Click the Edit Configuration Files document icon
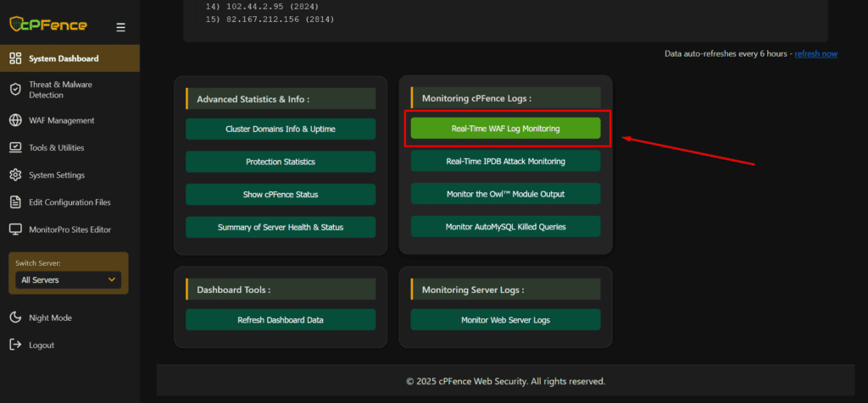This screenshot has width=868, height=403. pos(14,202)
